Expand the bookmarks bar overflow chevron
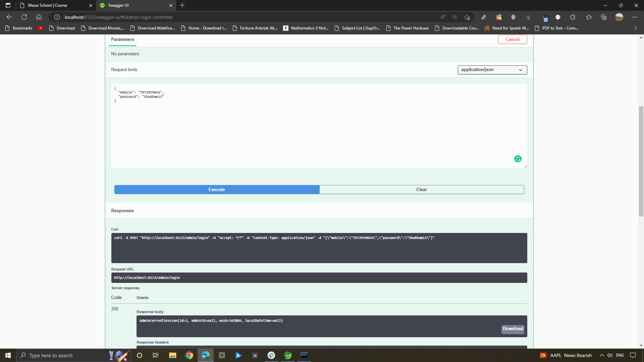Screen dimensions: 644x362 [x=635, y=28]
